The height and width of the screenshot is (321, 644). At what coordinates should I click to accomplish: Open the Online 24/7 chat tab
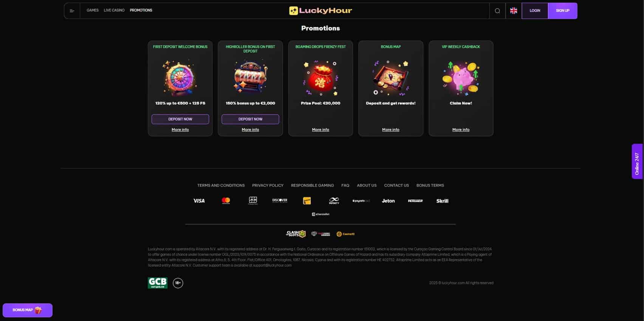(x=637, y=161)
